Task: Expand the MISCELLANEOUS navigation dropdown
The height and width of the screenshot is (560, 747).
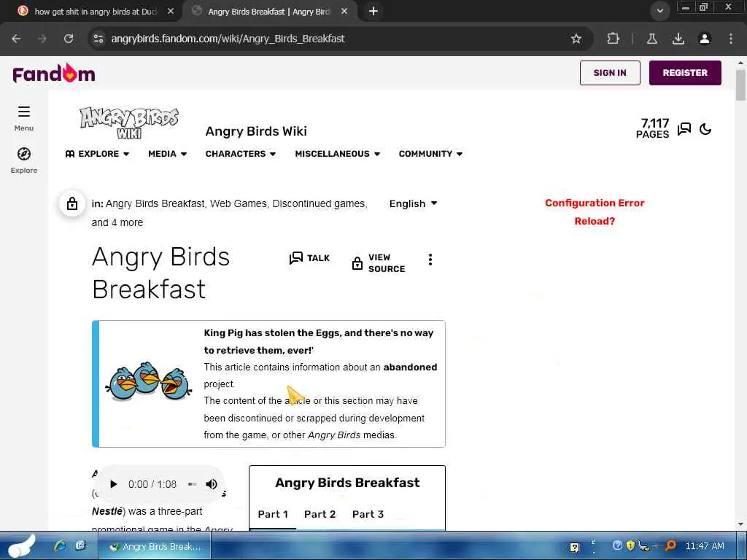Action: coord(337,154)
